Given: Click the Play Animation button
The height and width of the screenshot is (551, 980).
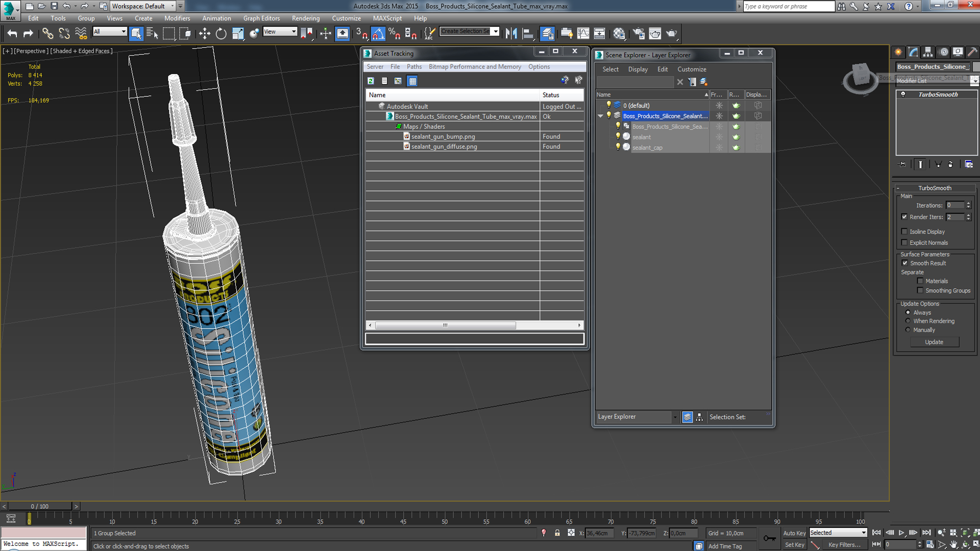Looking at the screenshot, I should [x=901, y=533].
